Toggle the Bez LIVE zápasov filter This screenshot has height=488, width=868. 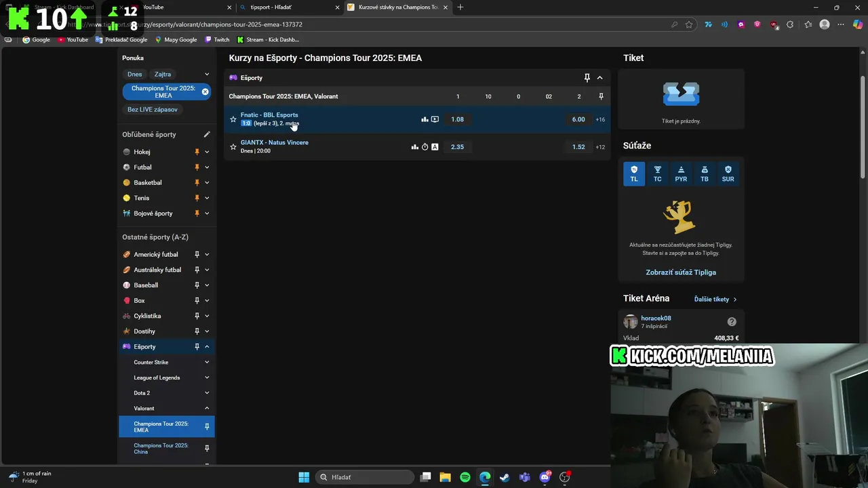point(153,109)
